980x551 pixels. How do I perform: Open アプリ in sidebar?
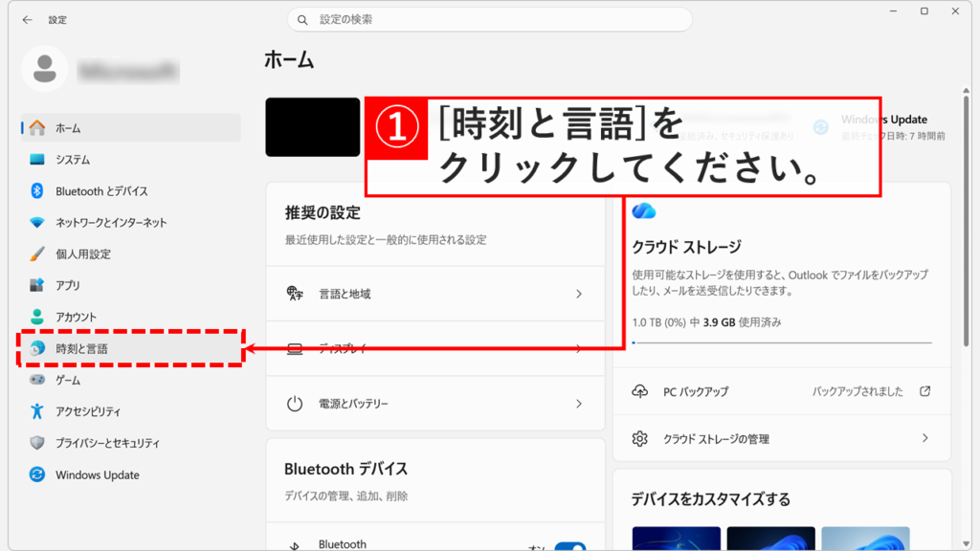130,285
